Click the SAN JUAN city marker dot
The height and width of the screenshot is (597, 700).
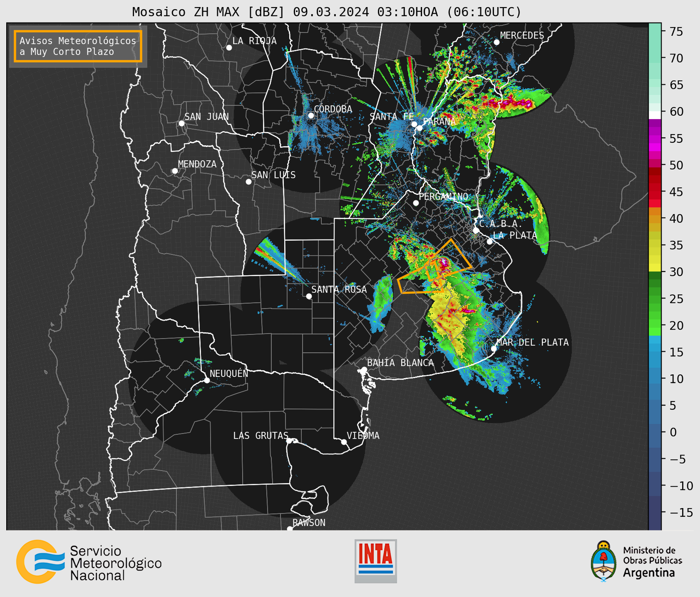(181, 123)
